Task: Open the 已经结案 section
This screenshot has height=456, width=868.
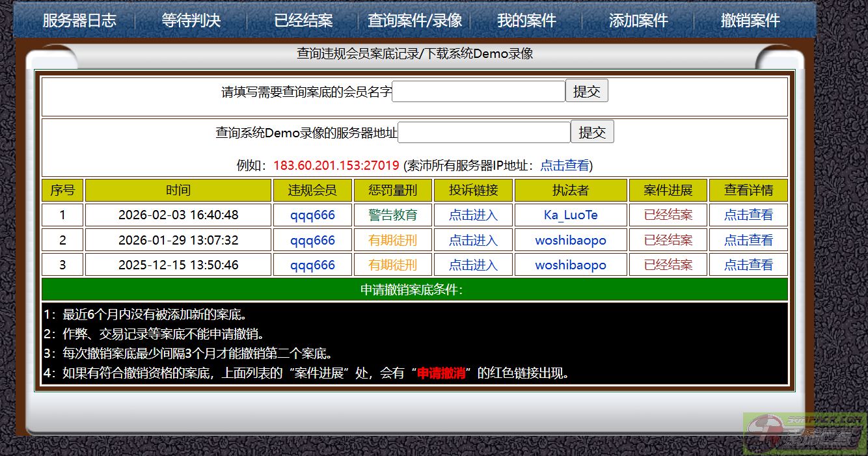Action: tap(303, 21)
